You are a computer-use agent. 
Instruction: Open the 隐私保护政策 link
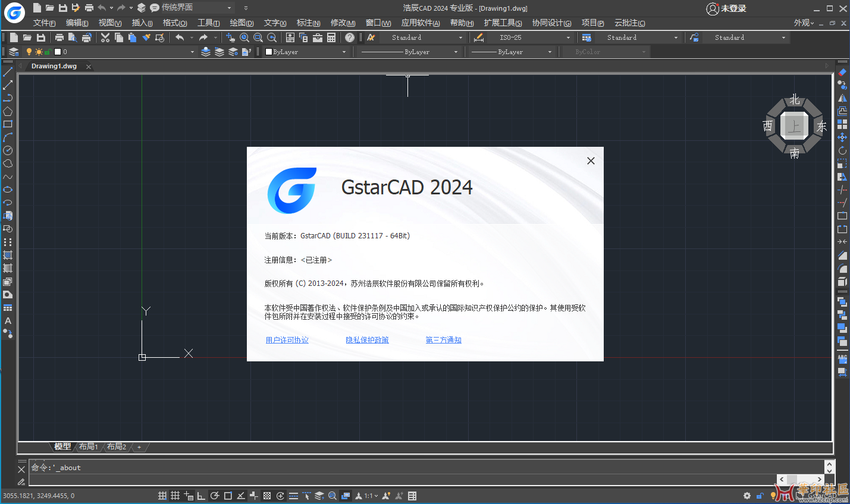click(x=367, y=340)
